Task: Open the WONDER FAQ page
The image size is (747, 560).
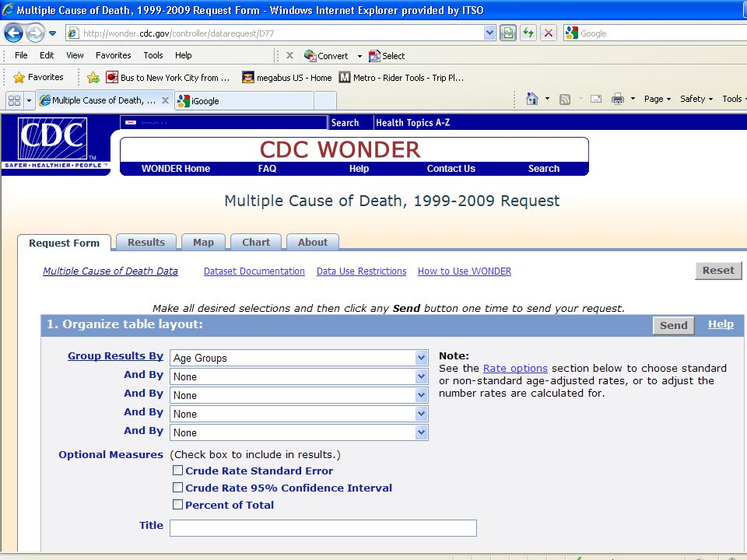Action: (267, 169)
